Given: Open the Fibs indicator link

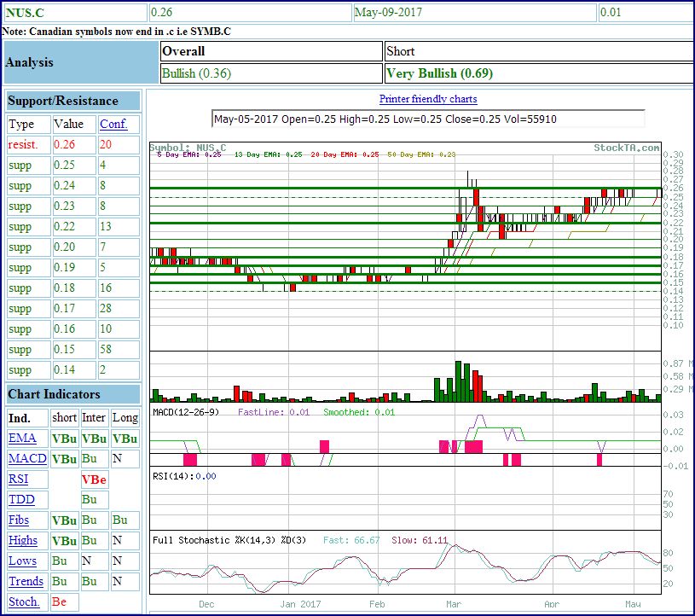Looking at the screenshot, I should click(x=19, y=520).
